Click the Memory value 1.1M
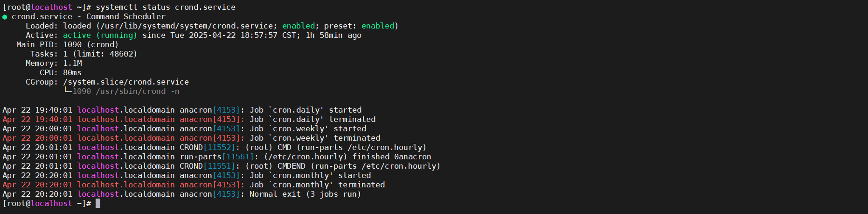 pos(72,63)
